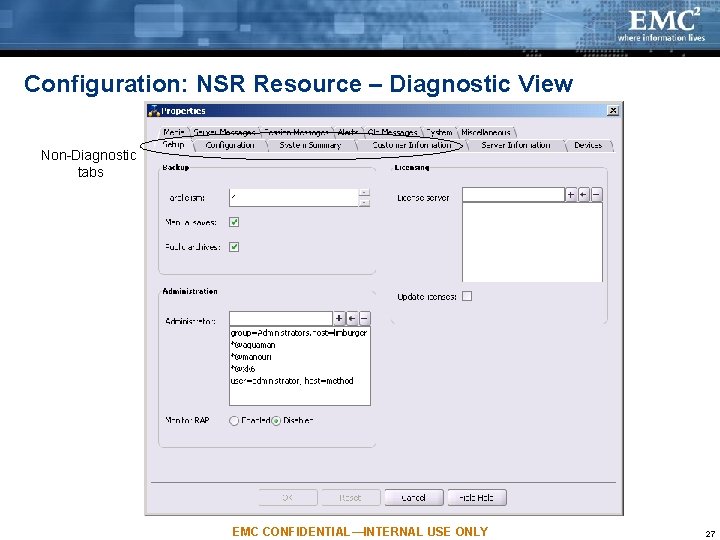Click the plus button beside License server

571,195
